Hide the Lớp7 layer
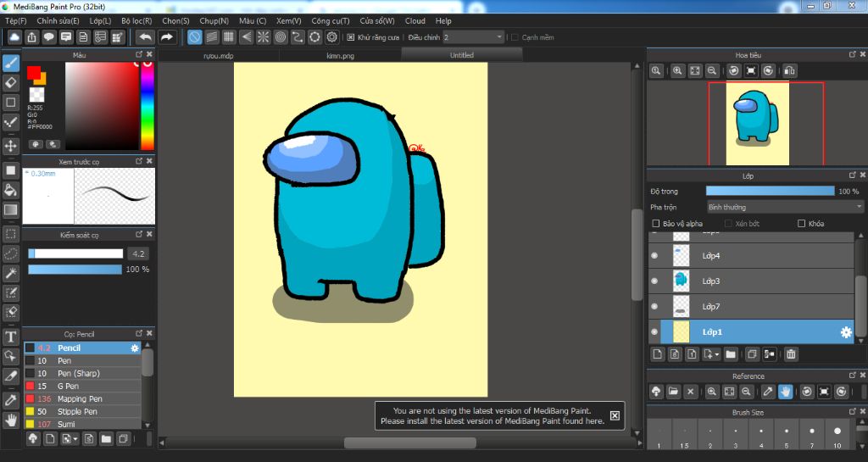The width and height of the screenshot is (868, 462). pos(654,307)
